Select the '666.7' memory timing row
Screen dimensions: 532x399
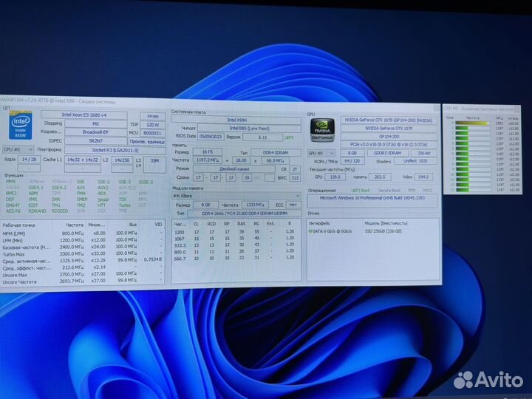tap(236, 258)
